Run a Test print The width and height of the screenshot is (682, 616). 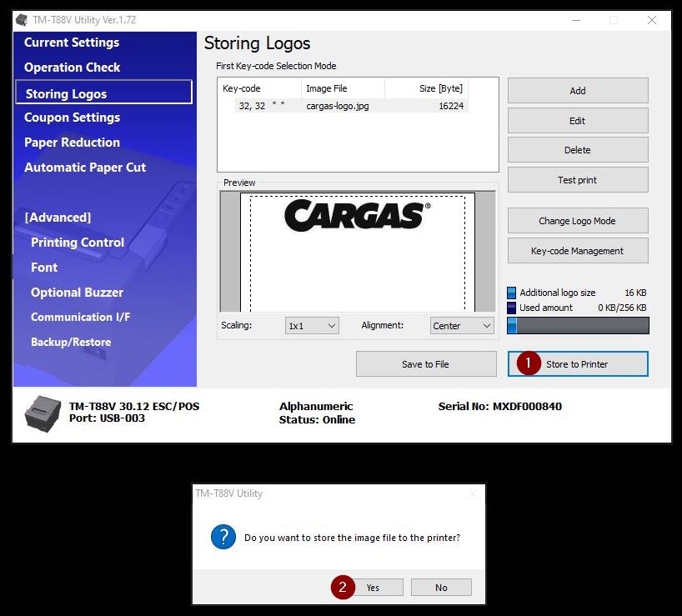pyautogui.click(x=578, y=179)
